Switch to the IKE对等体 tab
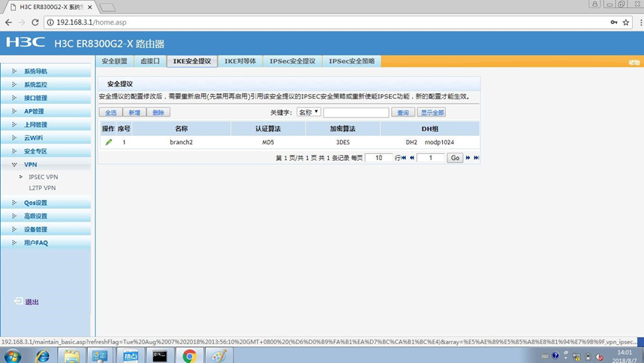The height and width of the screenshot is (363, 644). tap(240, 62)
